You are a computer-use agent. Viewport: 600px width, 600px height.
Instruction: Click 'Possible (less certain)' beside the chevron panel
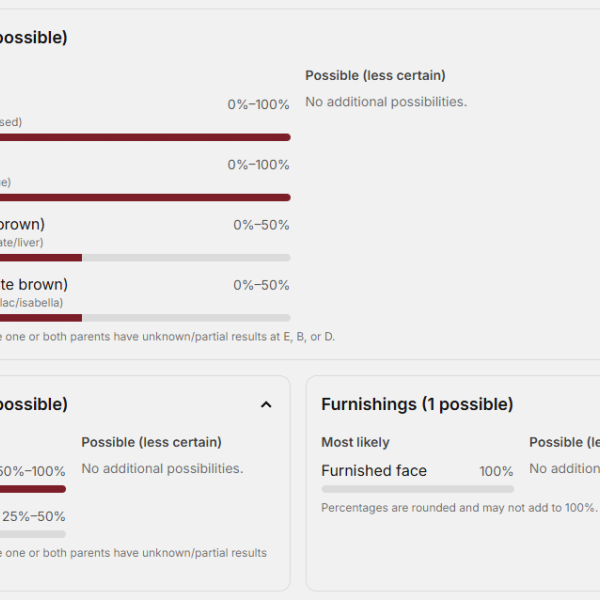pos(151,442)
